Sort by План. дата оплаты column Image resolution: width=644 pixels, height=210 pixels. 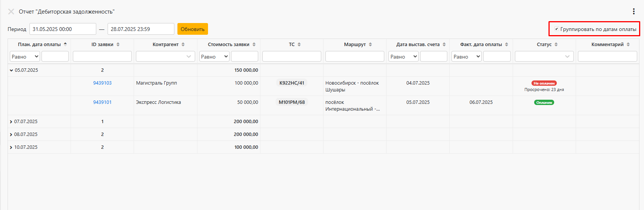[65, 45]
